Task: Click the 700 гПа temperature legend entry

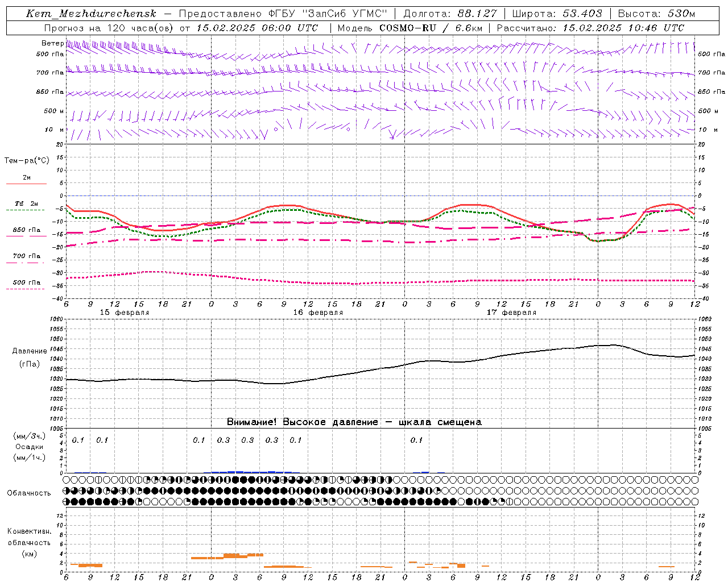Action: 26,256
